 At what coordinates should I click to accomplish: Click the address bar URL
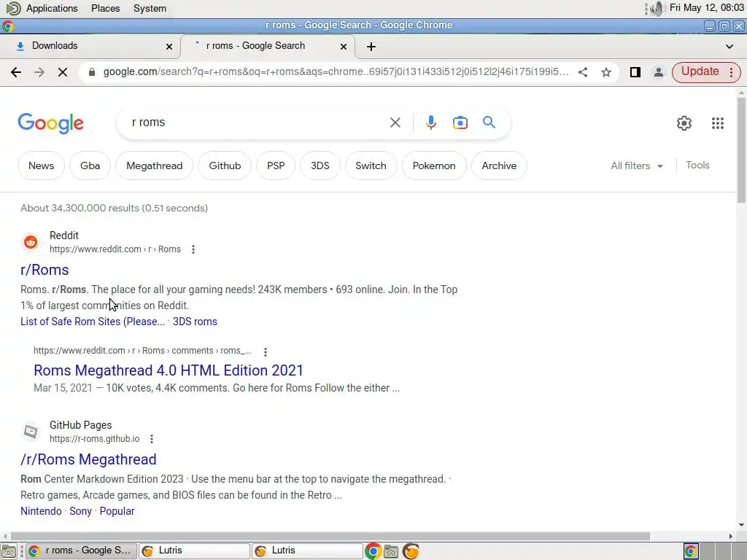[x=336, y=72]
